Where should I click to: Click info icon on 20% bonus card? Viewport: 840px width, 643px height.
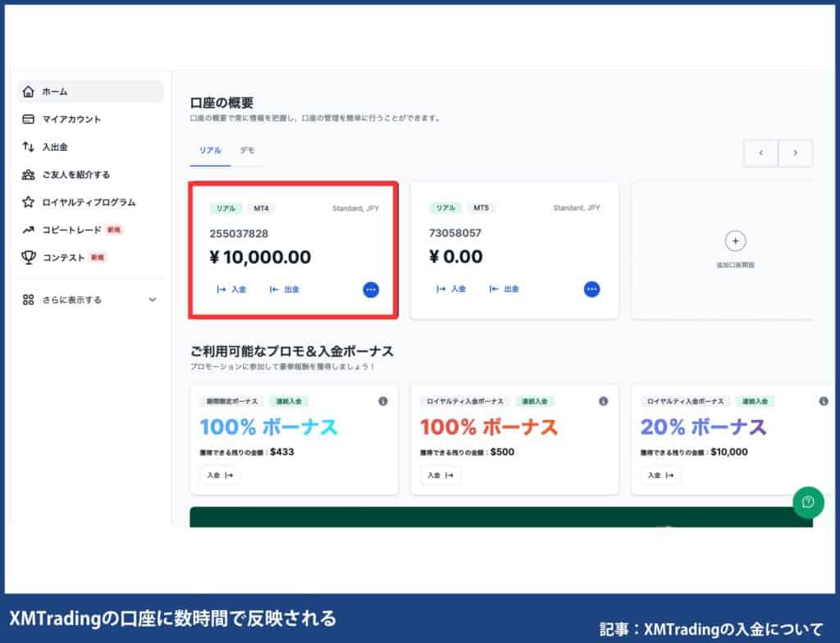824,401
